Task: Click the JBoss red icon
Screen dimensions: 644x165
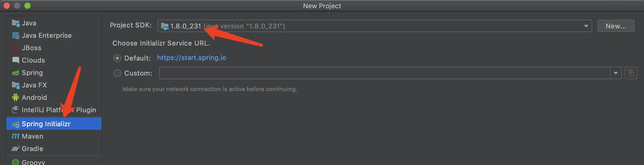Action: (16, 48)
